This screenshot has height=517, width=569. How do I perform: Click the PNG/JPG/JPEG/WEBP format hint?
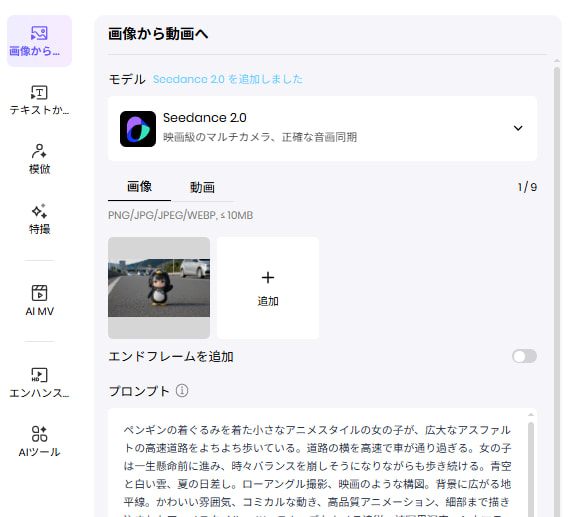[x=180, y=216]
